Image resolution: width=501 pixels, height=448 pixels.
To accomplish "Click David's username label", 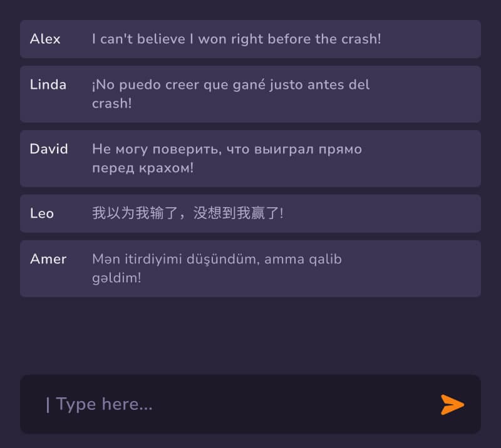I will (49, 149).
